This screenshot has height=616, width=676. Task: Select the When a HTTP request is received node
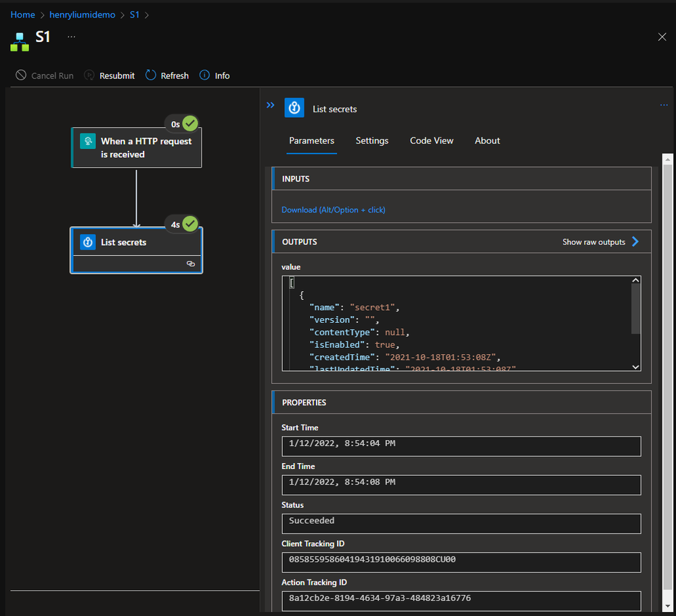[136, 148]
